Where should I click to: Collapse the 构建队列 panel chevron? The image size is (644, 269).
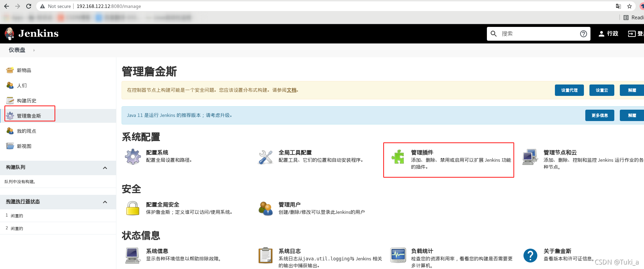[105, 168]
